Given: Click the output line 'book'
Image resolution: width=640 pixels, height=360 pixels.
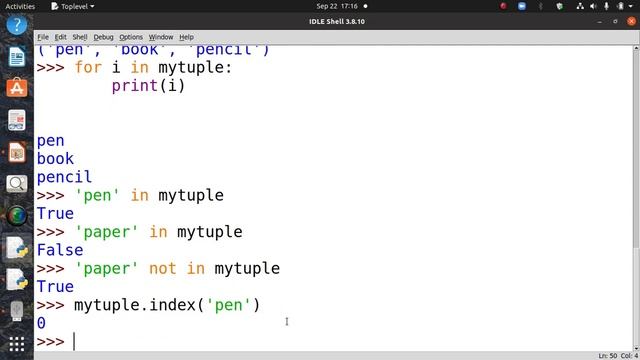Looking at the screenshot, I should click(x=55, y=158).
